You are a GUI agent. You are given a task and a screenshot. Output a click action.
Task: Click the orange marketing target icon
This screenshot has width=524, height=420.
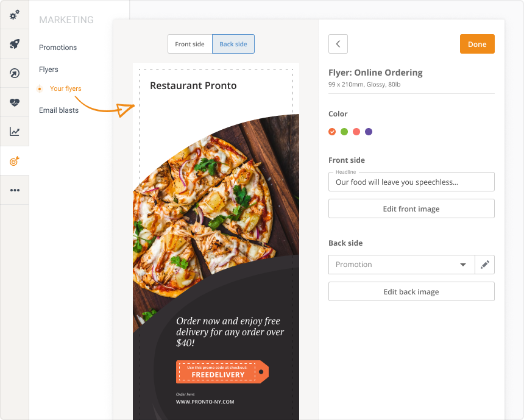(13, 161)
